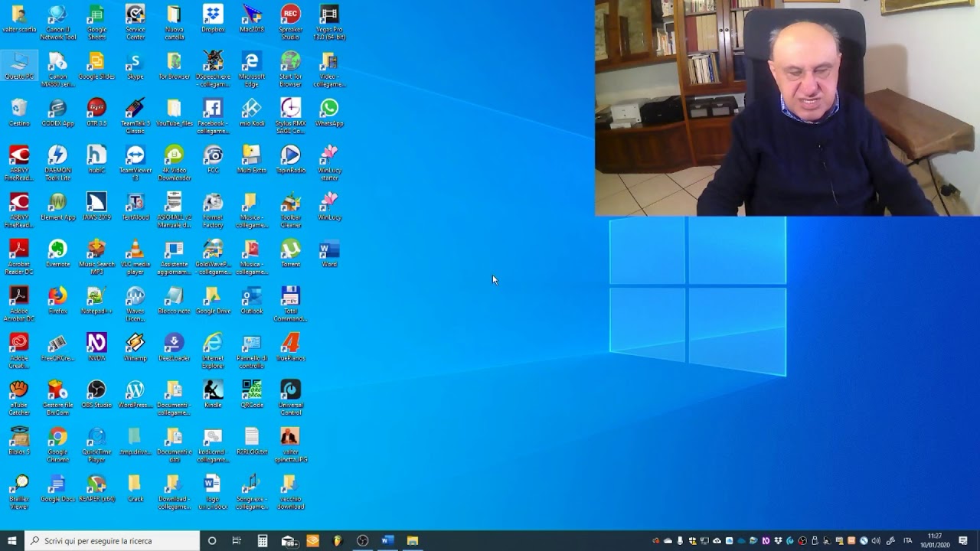
Task: Open File Explorer from the taskbar
Action: coord(413,540)
